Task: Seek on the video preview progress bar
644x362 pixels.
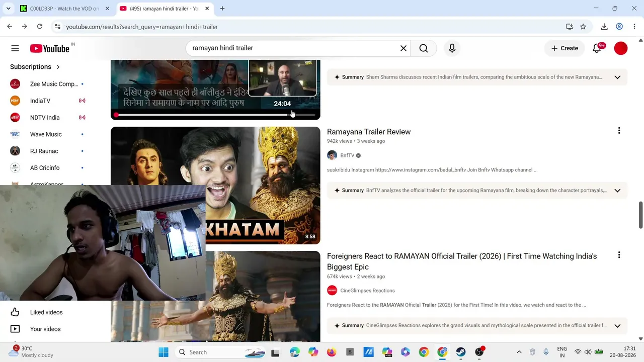Action: point(215,115)
